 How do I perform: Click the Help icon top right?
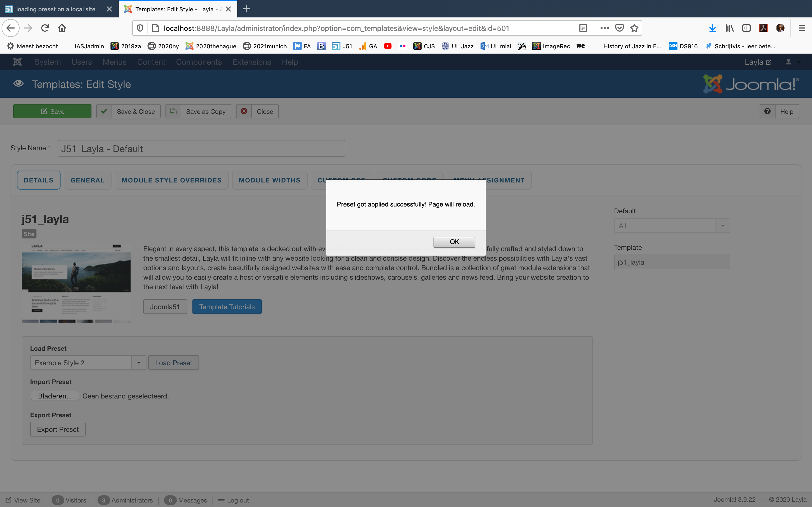(x=766, y=111)
